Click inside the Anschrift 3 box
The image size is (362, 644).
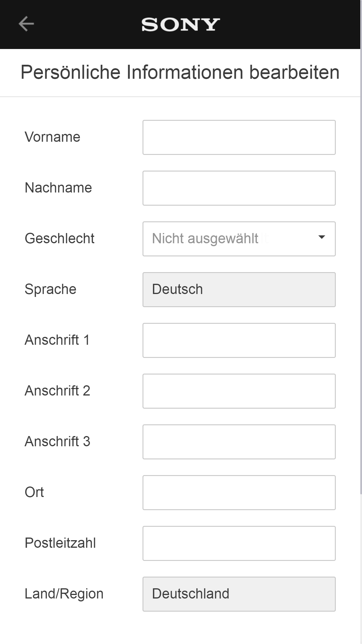pyautogui.click(x=239, y=442)
